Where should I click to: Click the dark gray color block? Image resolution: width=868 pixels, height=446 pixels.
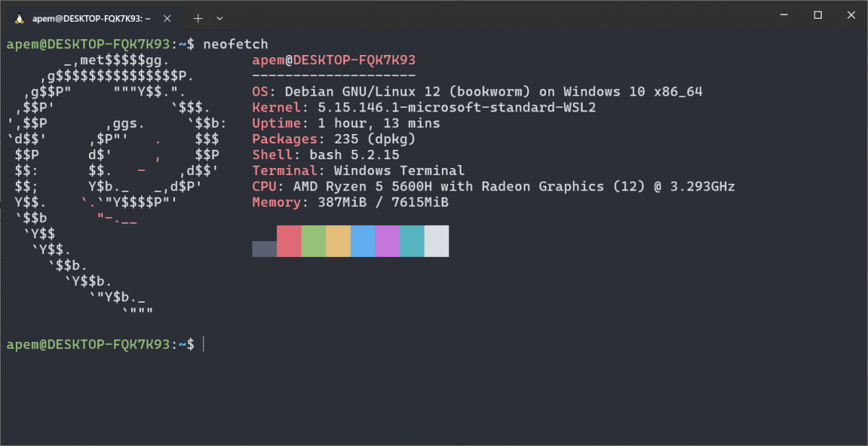pyautogui.click(x=265, y=248)
